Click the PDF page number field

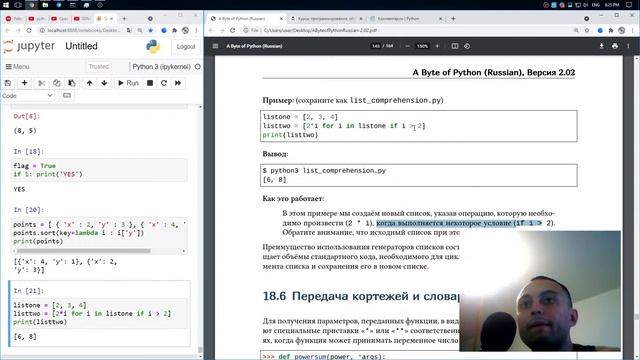[x=376, y=46]
